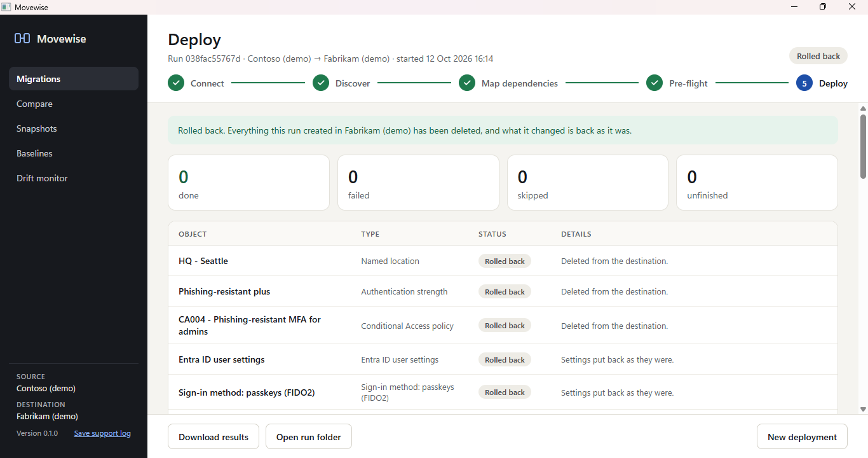
Task: Select the Pre-flight step label
Action: coord(688,83)
